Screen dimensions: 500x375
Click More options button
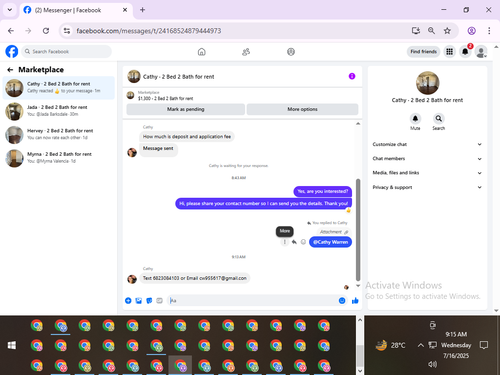pyautogui.click(x=302, y=109)
